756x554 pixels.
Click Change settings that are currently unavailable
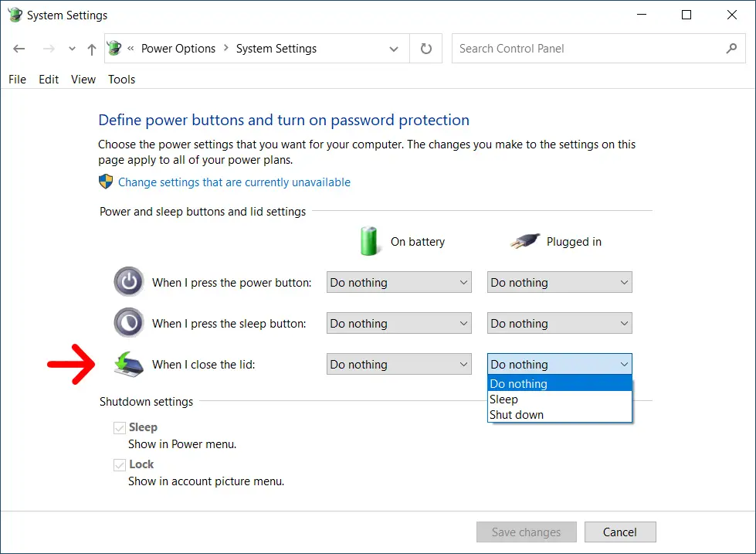234,182
